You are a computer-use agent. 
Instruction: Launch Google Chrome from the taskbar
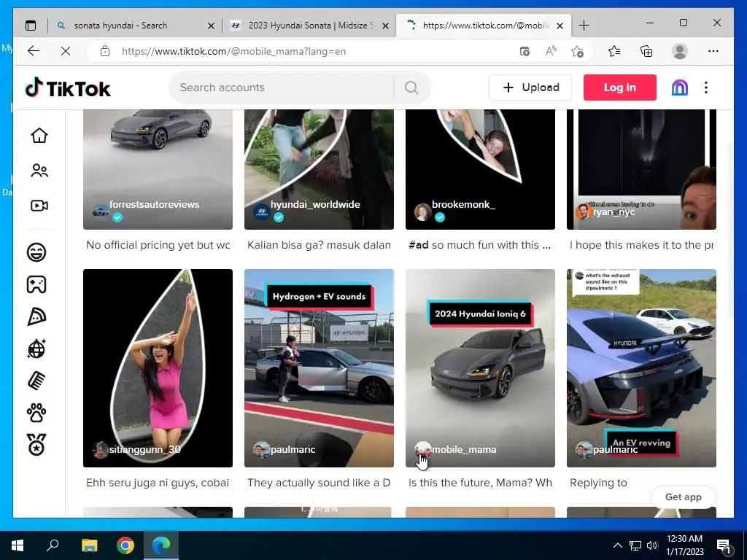pyautogui.click(x=125, y=545)
